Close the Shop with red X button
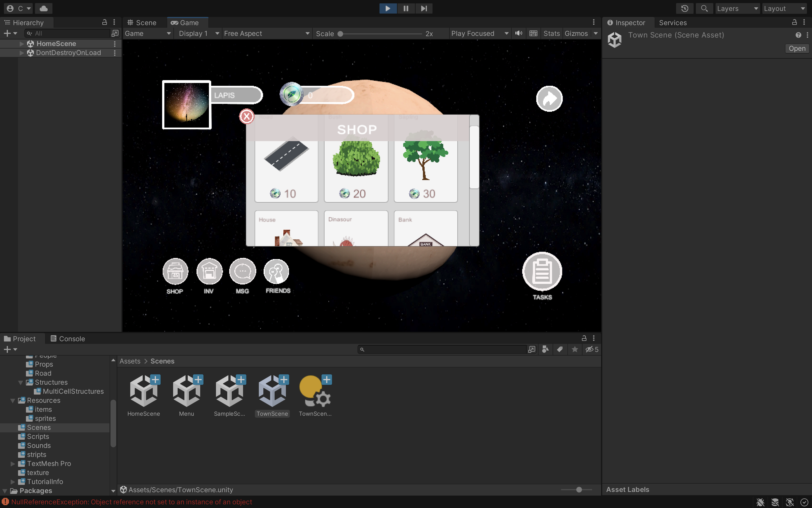The width and height of the screenshot is (812, 508). (247, 117)
